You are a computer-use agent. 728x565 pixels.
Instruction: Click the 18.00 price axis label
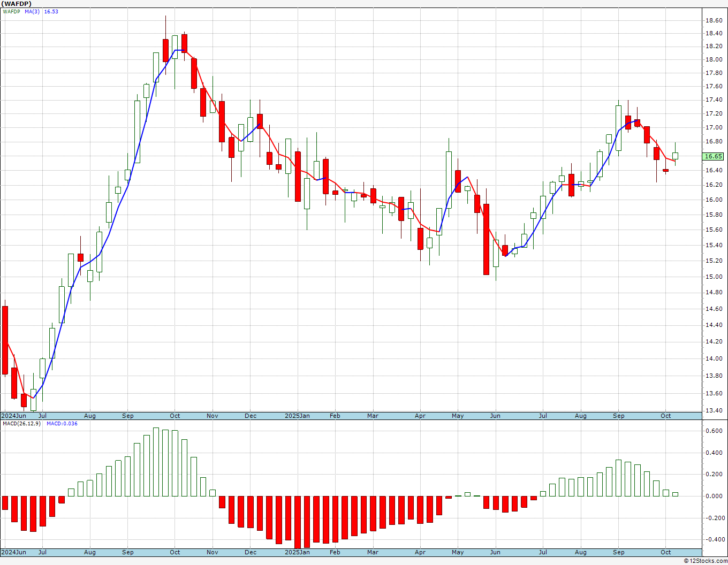click(x=713, y=59)
